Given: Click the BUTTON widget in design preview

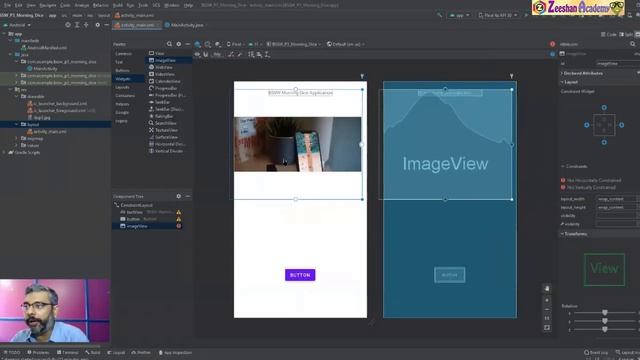Looking at the screenshot, I should click(300, 275).
